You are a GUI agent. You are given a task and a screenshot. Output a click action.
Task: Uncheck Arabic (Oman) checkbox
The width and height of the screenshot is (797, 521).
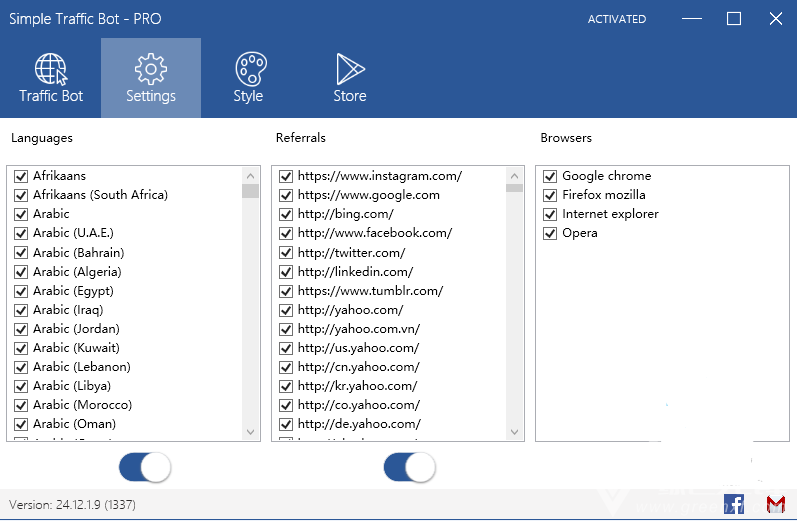point(21,424)
